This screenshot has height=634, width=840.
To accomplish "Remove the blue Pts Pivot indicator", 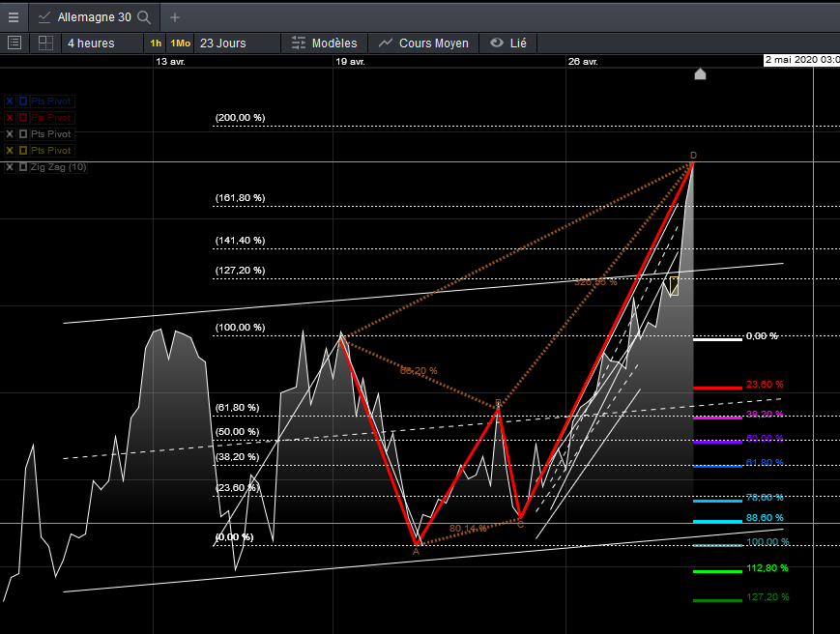I will (x=10, y=101).
